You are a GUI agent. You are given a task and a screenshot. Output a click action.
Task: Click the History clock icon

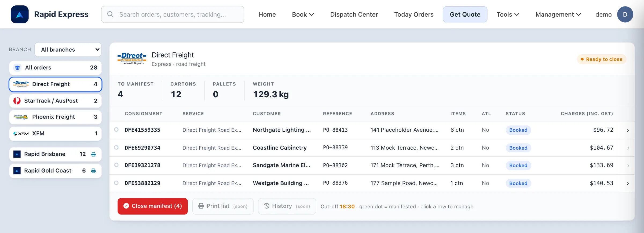pyautogui.click(x=266, y=206)
